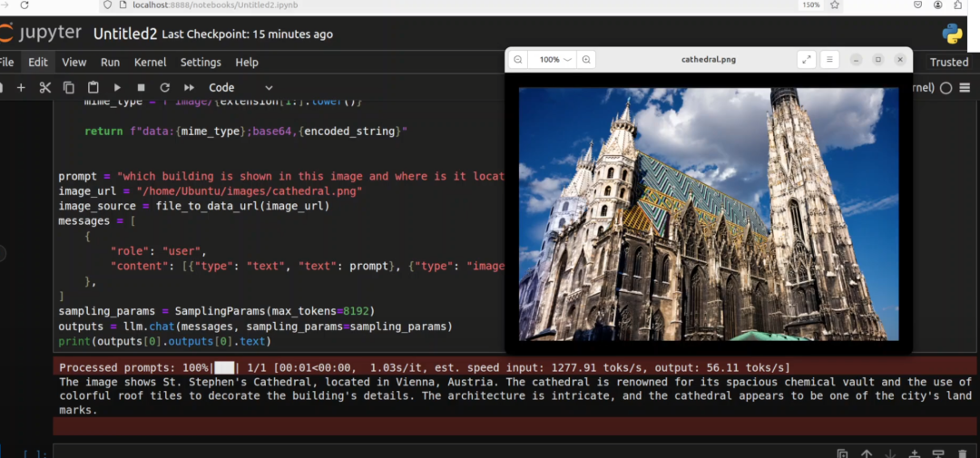Click the Untitled2 notebook title
The width and height of the screenshot is (980, 458).
pos(125,34)
